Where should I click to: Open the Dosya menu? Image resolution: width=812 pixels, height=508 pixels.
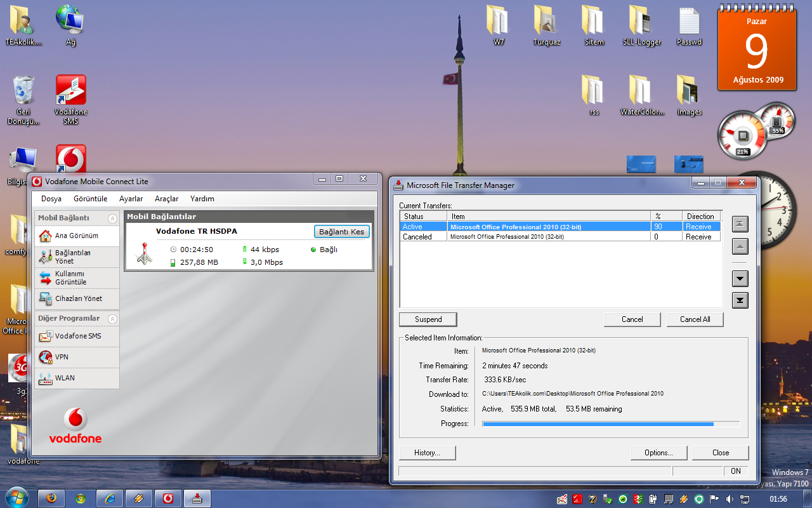coord(51,199)
